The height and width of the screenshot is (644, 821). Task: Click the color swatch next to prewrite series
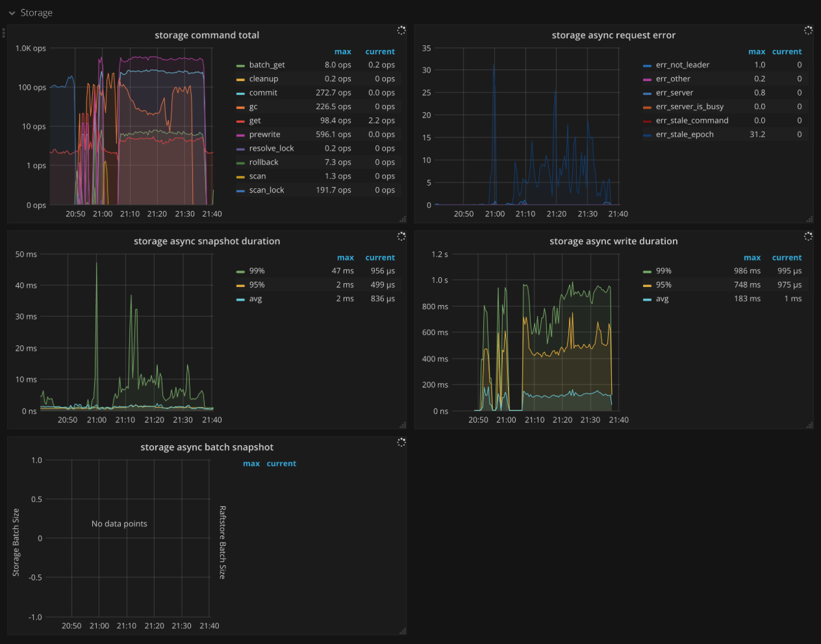pos(241,134)
